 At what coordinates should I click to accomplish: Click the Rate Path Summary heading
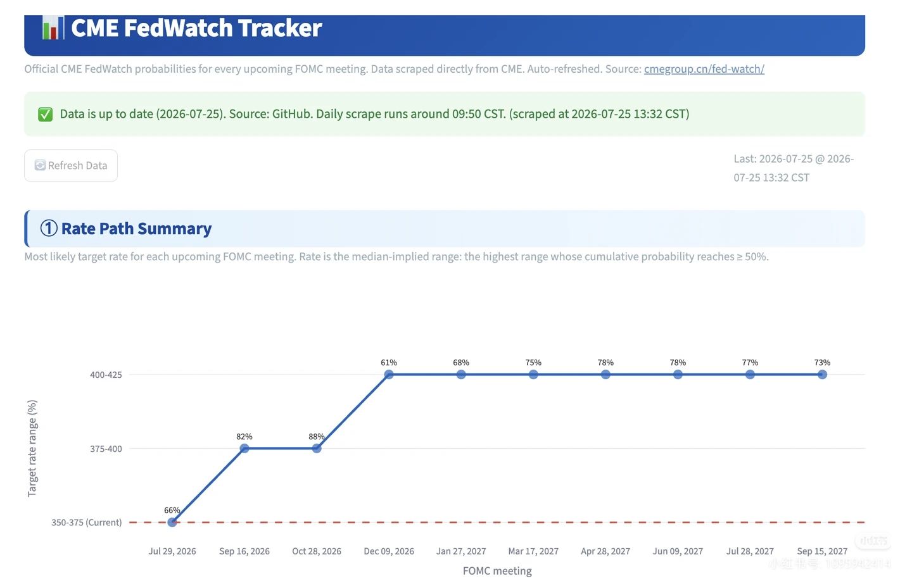136,228
